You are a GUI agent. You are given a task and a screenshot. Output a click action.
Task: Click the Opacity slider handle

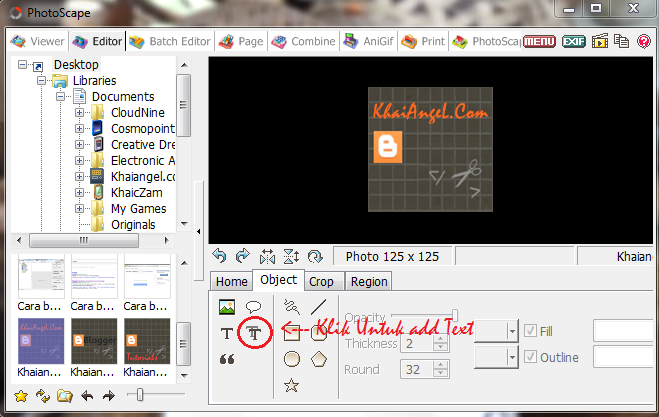(x=454, y=315)
